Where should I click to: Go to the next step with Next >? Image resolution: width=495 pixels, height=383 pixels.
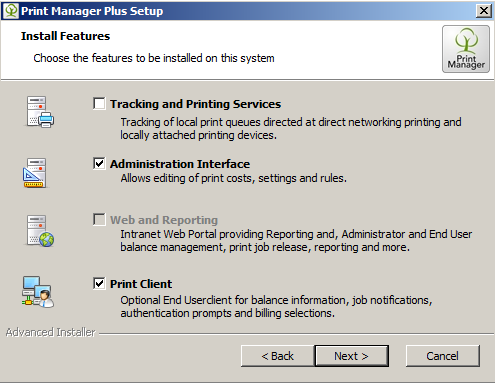coord(352,356)
